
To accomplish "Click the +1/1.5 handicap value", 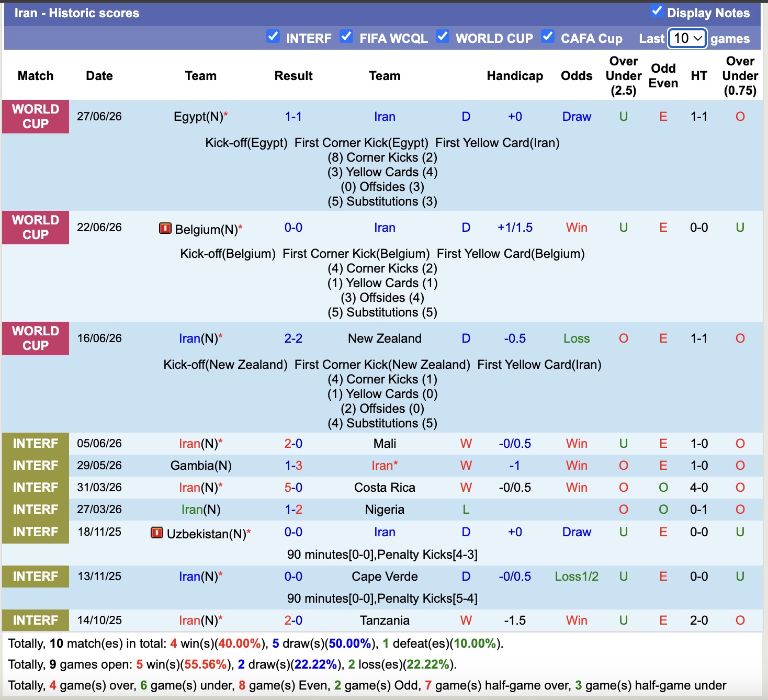I will coord(515,228).
